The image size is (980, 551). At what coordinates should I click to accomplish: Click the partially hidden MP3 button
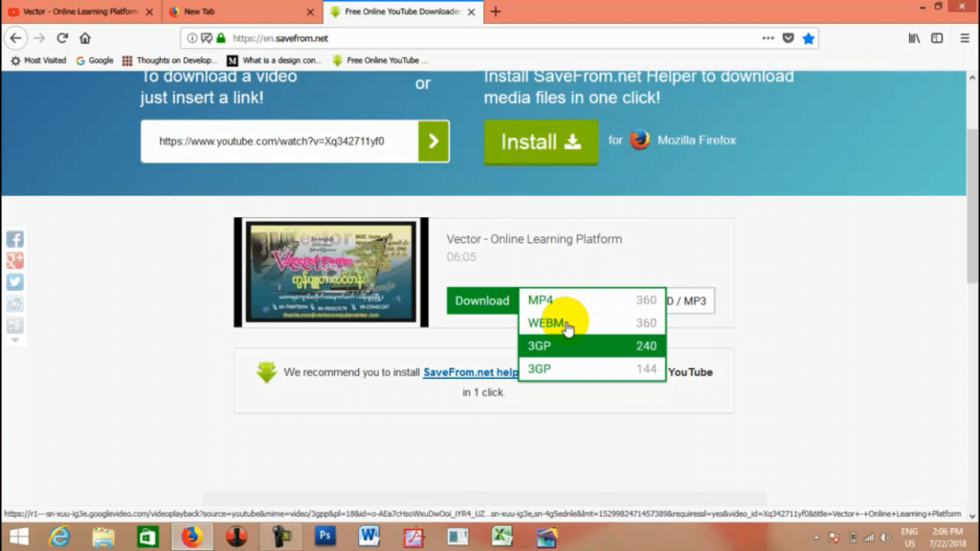tap(690, 301)
